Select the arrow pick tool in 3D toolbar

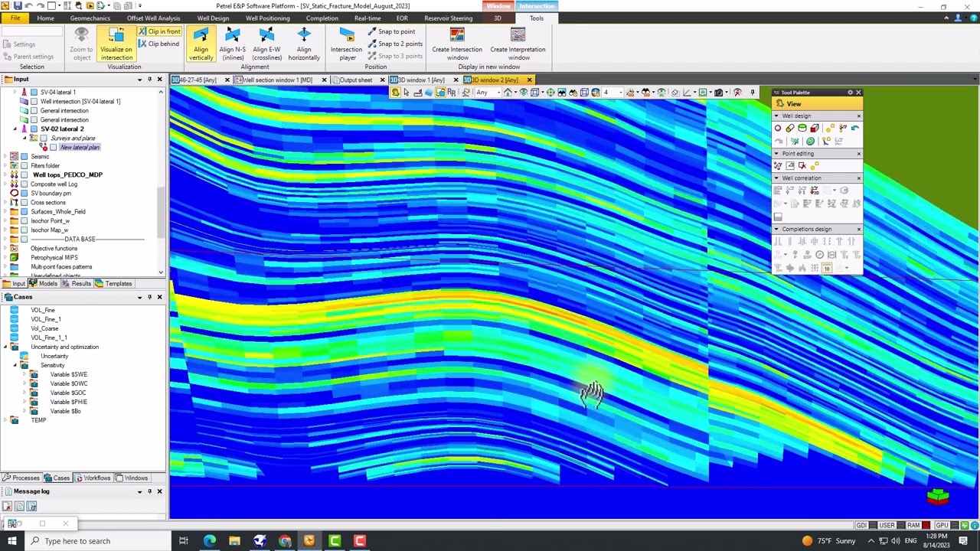pyautogui.click(x=407, y=93)
